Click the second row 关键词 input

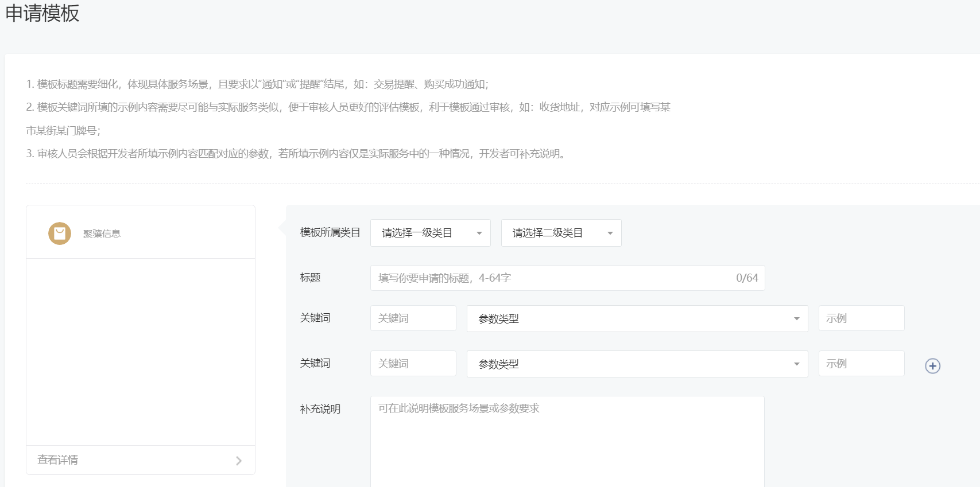[413, 364]
